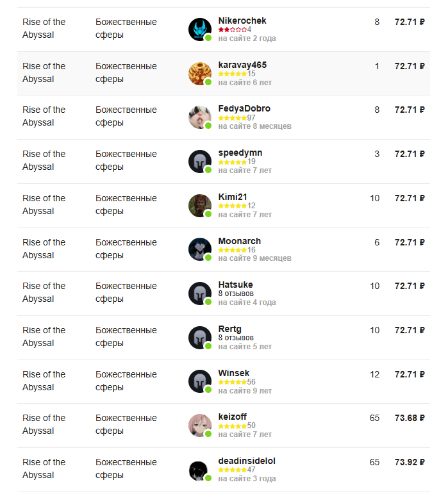Image resolution: width=448 pixels, height=496 pixels.
Task: Open FedyaDobro's avatar picture
Action: click(199, 117)
